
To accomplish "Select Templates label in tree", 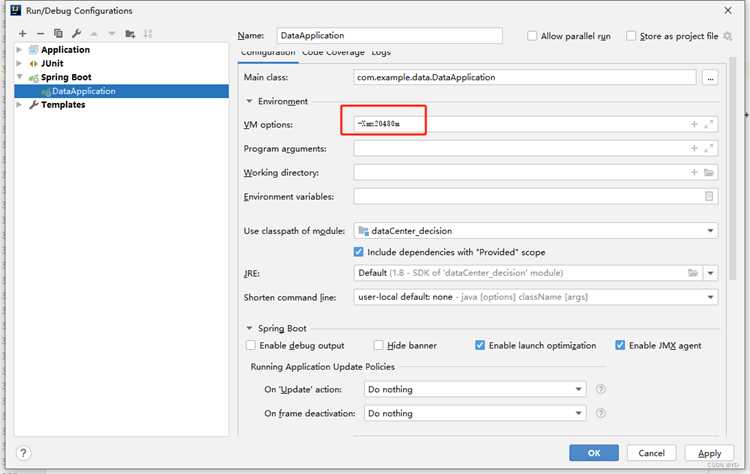I will click(63, 104).
